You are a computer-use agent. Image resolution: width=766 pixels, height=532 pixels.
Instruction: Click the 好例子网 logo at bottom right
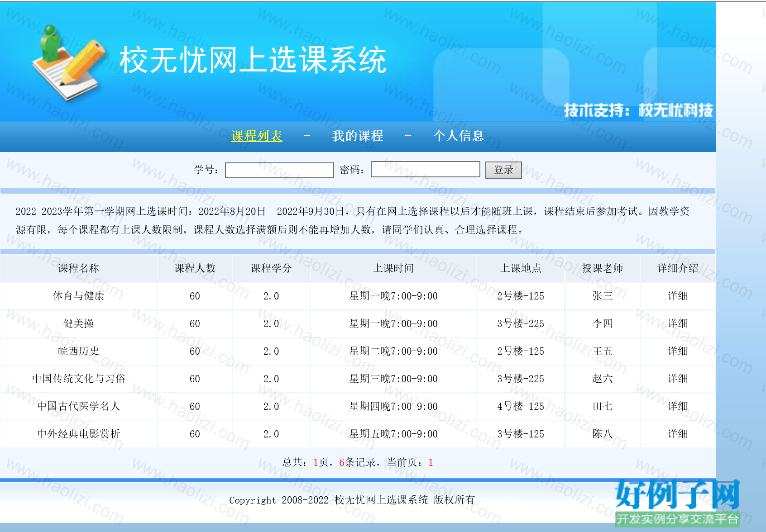677,502
